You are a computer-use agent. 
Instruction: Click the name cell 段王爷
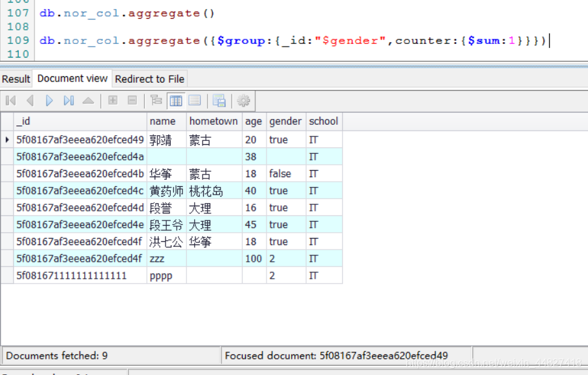167,224
